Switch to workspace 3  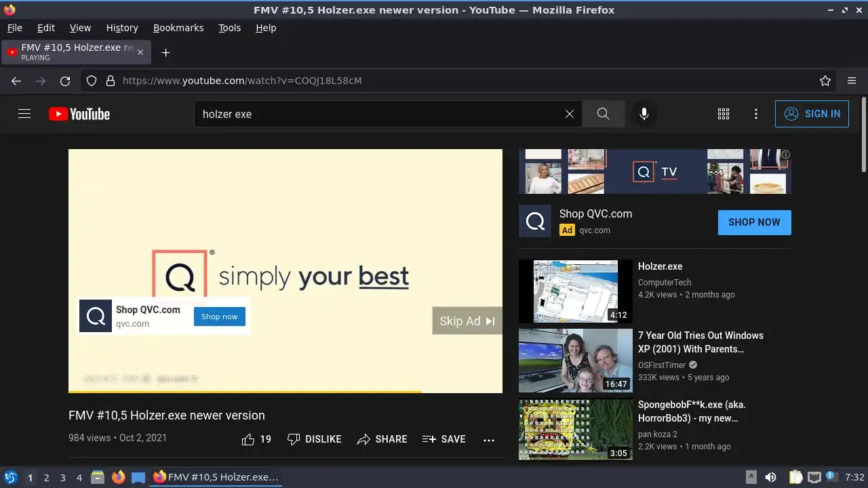(63, 478)
